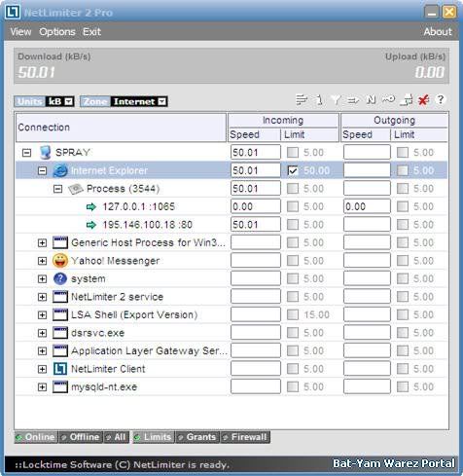Click the incoming speed field of 195.146.100.18 :80

tap(256, 225)
